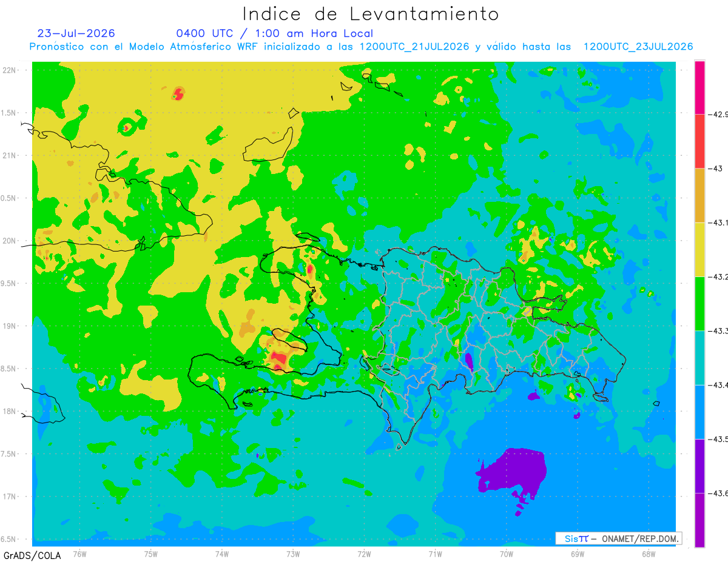728x562 pixels.
Task: Click the 'GrADS/COLA' credit label
Action: pos(32,555)
